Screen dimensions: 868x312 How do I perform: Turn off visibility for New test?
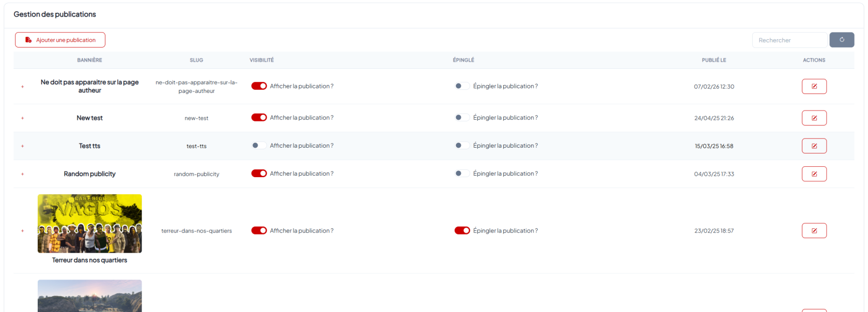click(x=259, y=118)
